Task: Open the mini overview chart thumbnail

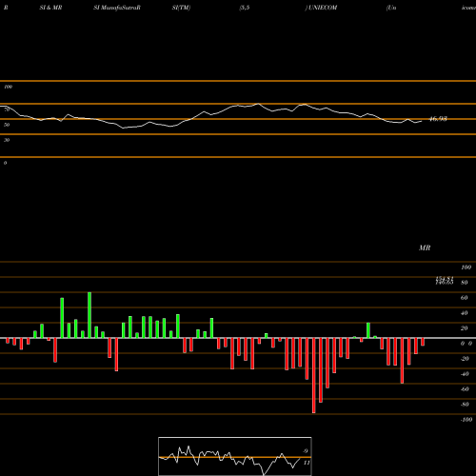Action: pyautogui.click(x=235, y=456)
